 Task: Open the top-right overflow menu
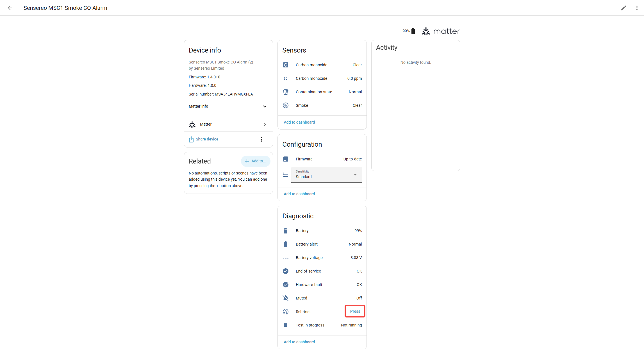[637, 8]
